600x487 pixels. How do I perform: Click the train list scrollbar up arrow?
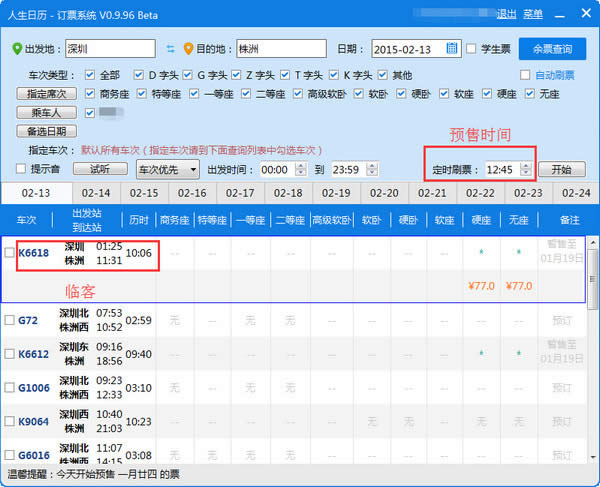[x=593, y=242]
